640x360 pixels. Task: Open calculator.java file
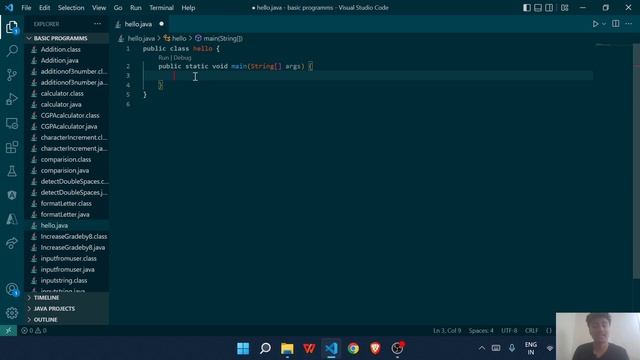61,104
